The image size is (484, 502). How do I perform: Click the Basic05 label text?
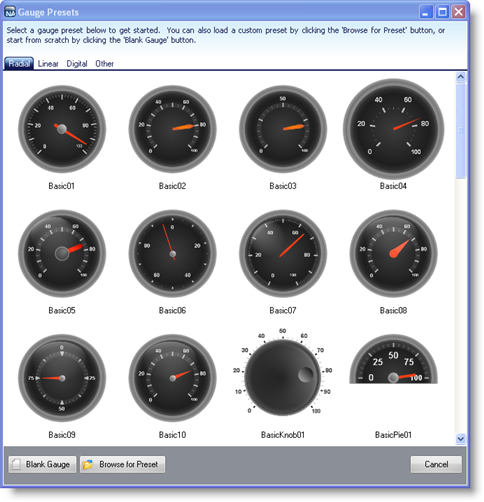[62, 311]
